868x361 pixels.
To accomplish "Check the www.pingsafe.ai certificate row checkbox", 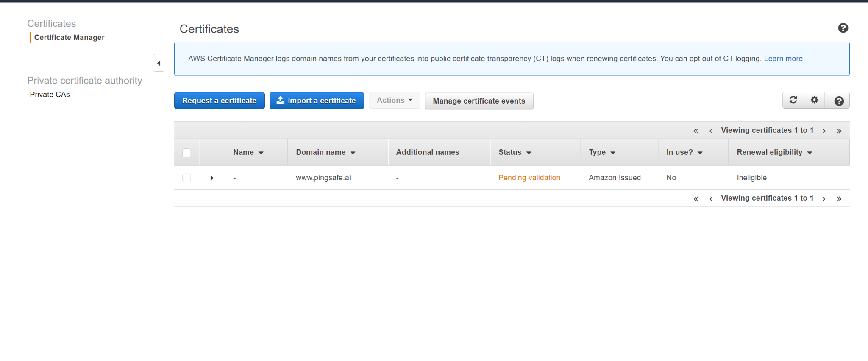I will [x=186, y=178].
